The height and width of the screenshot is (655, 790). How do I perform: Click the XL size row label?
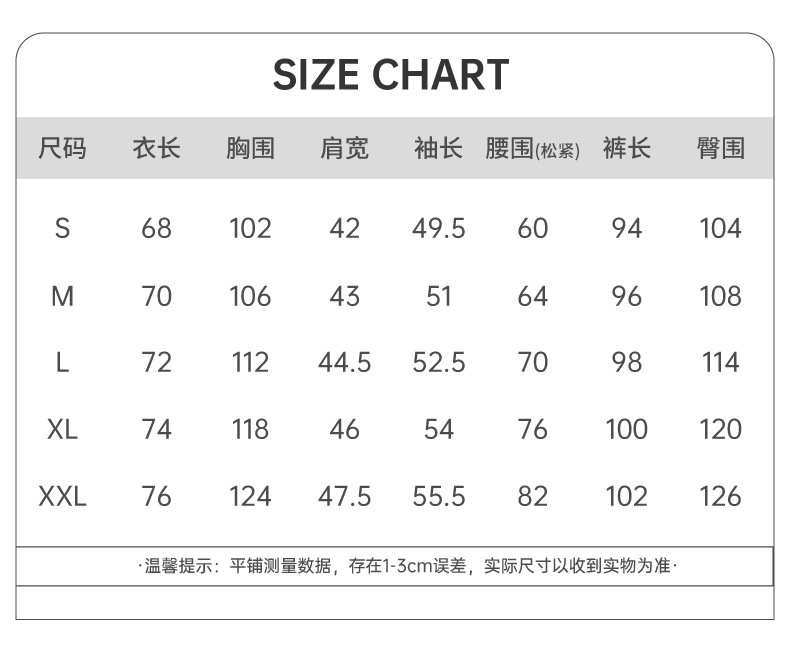pyautogui.click(x=62, y=429)
